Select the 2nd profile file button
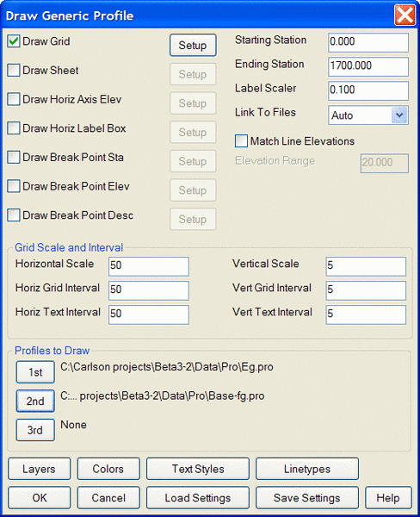Screen dimensions: 420x517 click(x=35, y=401)
